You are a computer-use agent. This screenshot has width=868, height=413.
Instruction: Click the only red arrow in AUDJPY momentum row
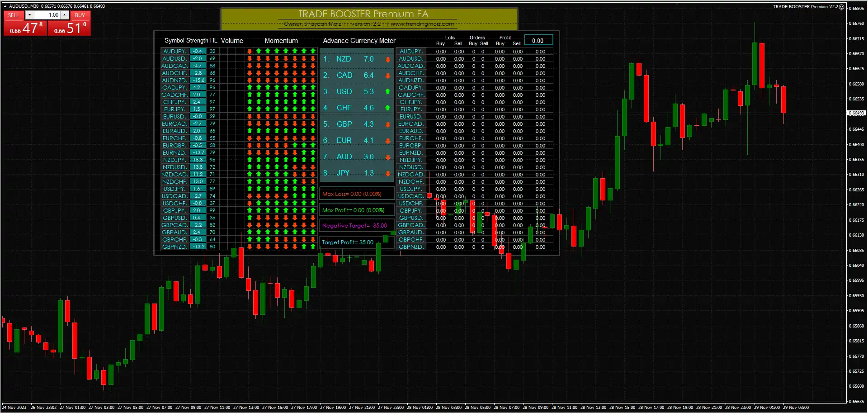(250, 51)
